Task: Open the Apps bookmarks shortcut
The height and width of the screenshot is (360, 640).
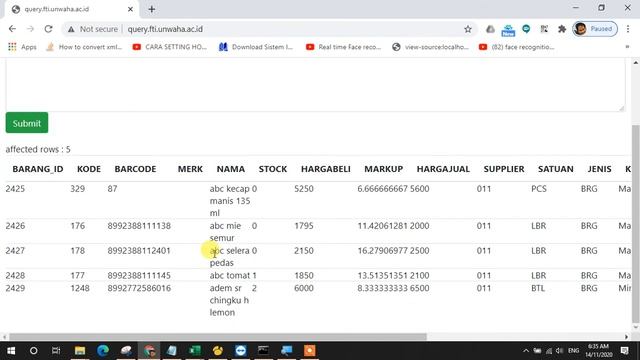Action: tap(22, 47)
